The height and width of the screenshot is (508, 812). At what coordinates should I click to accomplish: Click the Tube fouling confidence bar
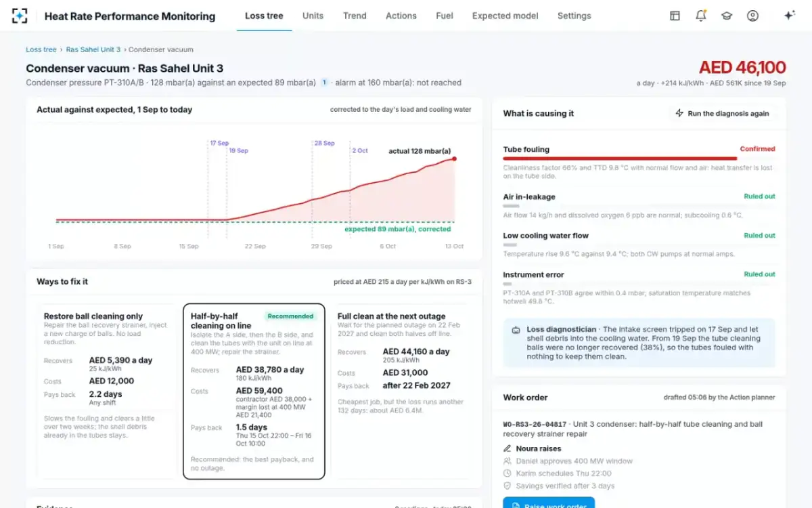click(x=620, y=158)
